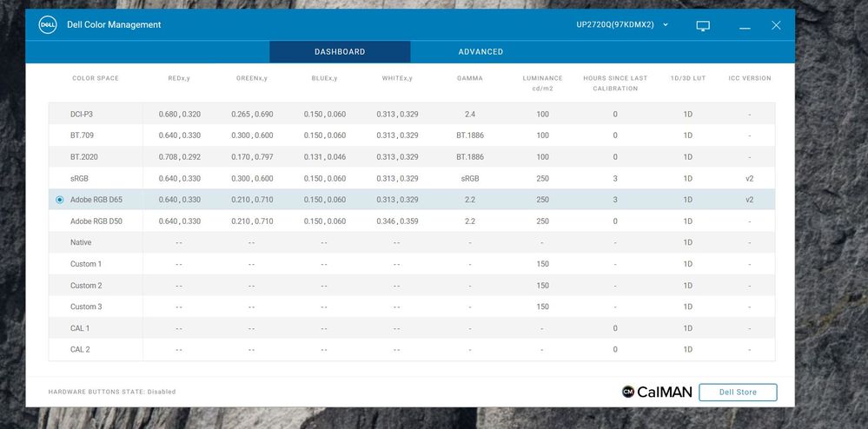Click Adobe RGB D65 green value 0.210, 0.710

pos(252,199)
